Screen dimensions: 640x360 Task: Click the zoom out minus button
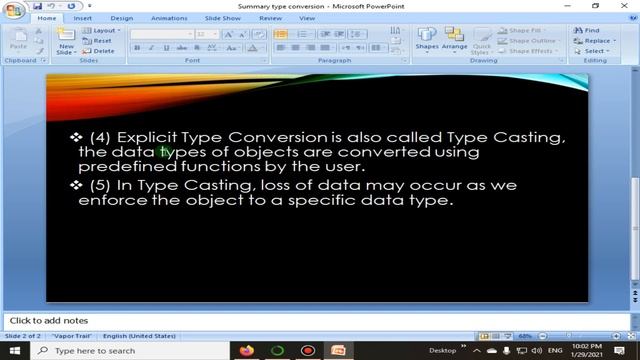(542, 336)
